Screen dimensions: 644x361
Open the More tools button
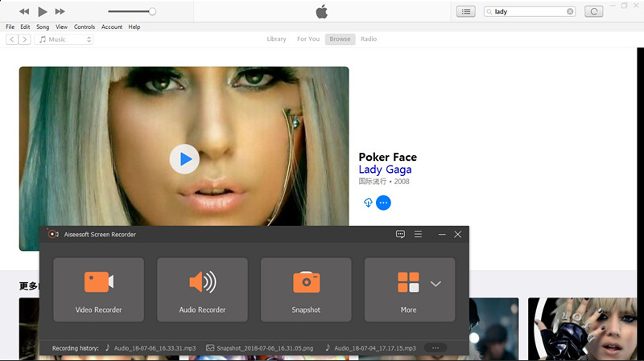(408, 289)
